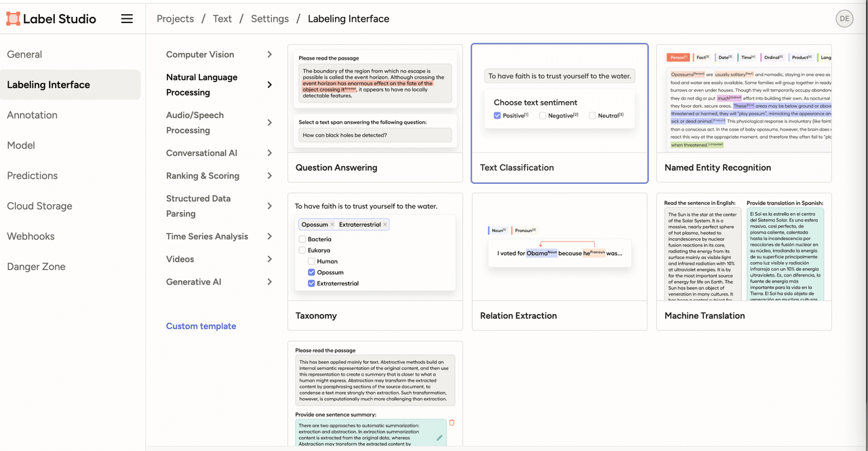Image resolution: width=868 pixels, height=451 pixels.
Task: Click the green one-sentence summary text area
Action: click(x=371, y=434)
